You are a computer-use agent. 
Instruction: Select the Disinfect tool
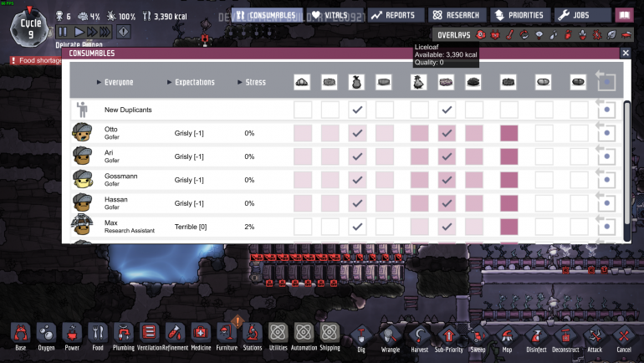pos(536,339)
